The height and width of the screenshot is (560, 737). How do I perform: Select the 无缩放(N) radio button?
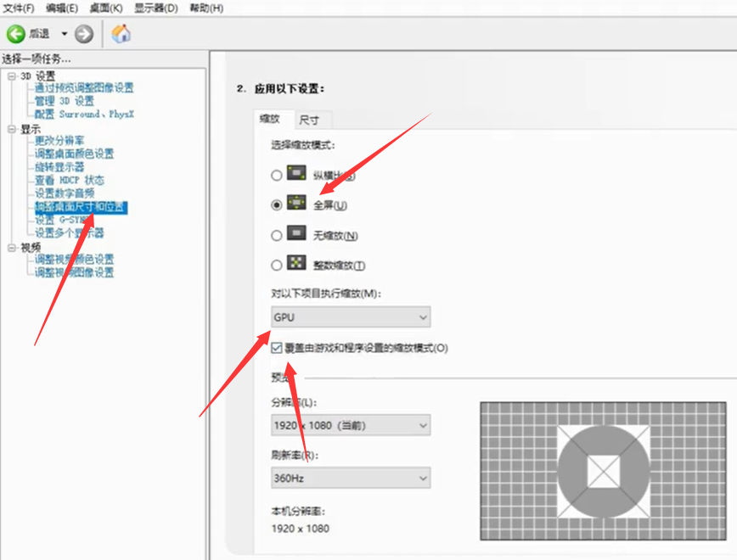point(277,235)
